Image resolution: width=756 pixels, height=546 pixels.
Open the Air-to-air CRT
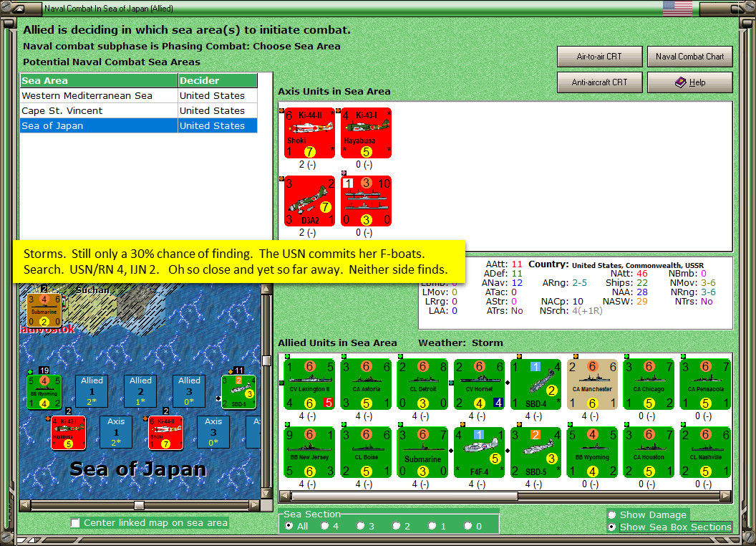coord(600,57)
